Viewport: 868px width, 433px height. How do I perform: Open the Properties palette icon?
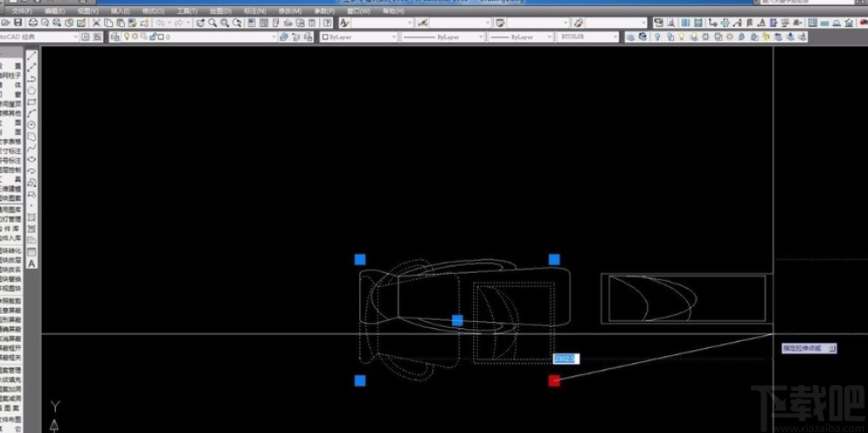252,23
